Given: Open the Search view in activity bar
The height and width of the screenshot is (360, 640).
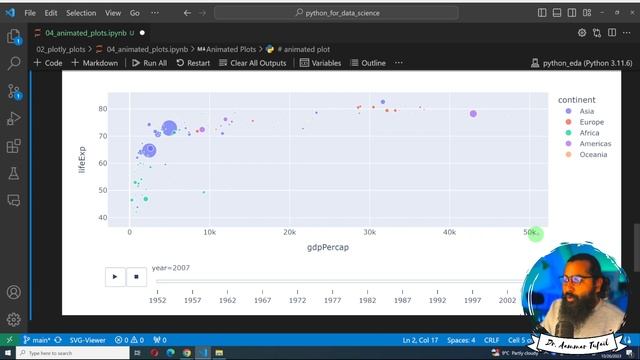Looking at the screenshot, I should click(13, 63).
